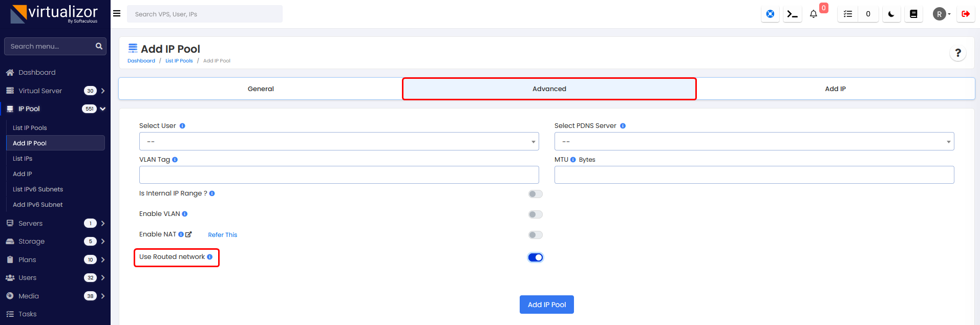
Task: Switch to dark mode with moon icon
Action: coord(891,14)
